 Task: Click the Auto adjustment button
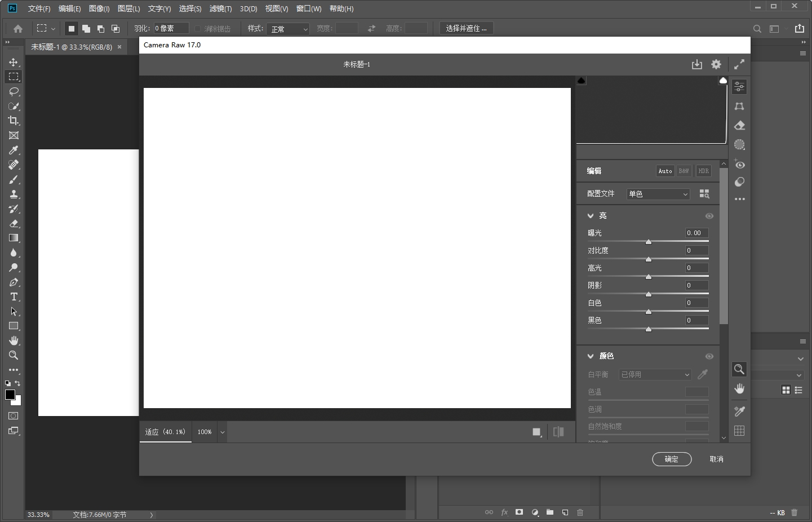tap(665, 171)
